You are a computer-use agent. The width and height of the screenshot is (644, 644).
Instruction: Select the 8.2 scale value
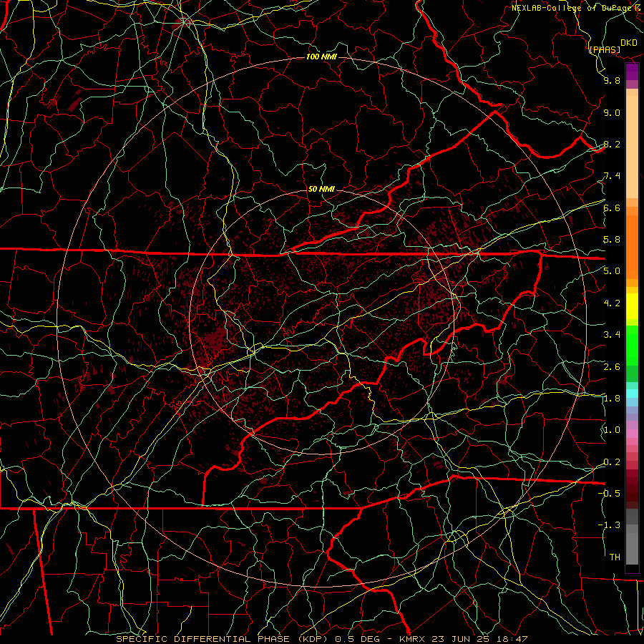pos(612,144)
